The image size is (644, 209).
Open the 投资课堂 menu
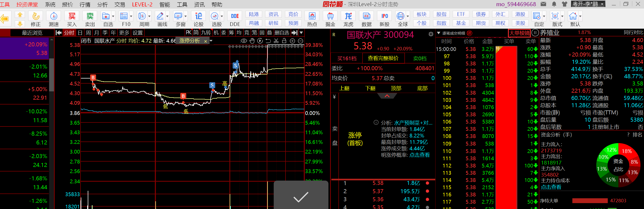(27, 4)
